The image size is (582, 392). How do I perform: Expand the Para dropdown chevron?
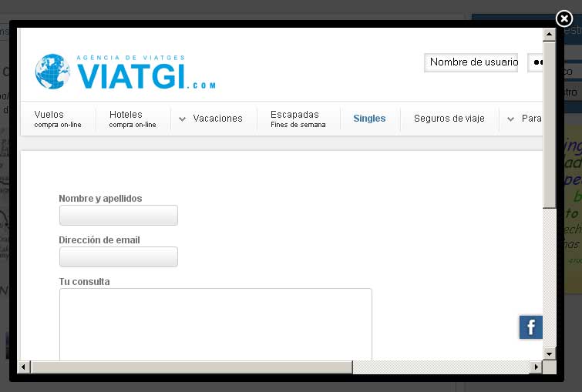(511, 119)
